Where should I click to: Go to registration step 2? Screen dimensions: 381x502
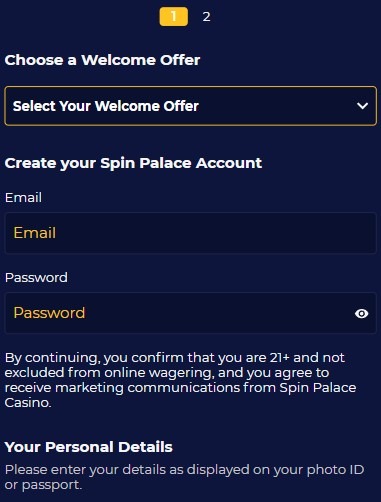pyautogui.click(x=206, y=17)
